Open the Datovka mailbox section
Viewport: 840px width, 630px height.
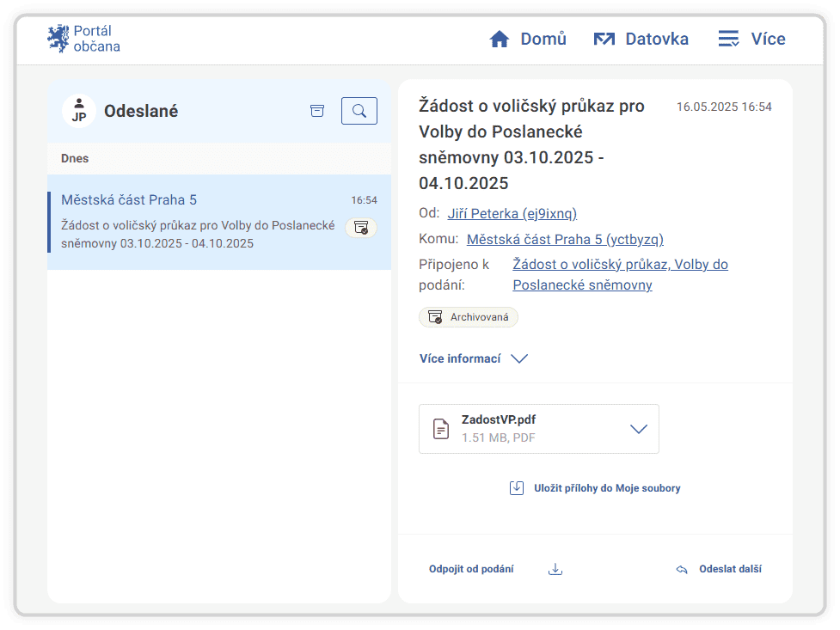tap(641, 39)
